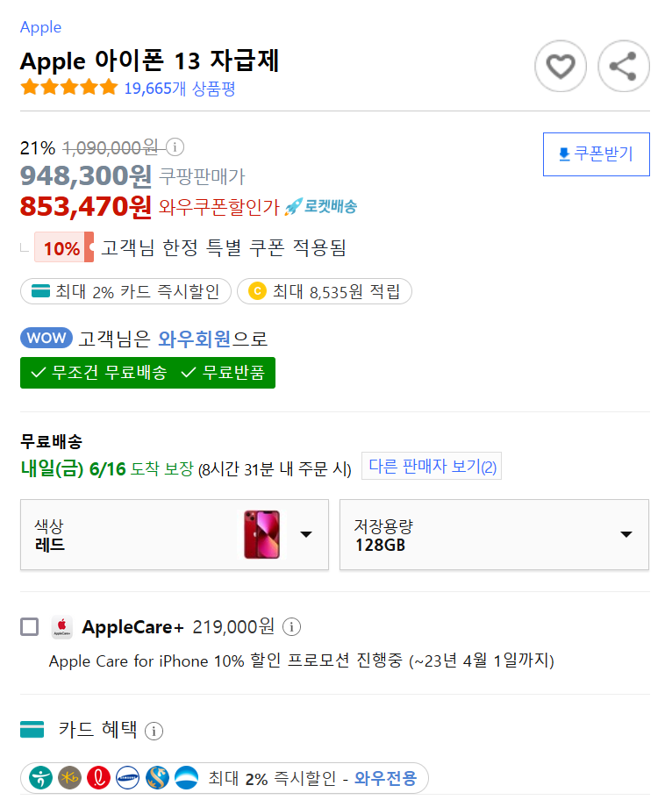Click the product title Apple 아이폰 13 자급제
Viewport: 672px width, 807px height.
[x=150, y=61]
